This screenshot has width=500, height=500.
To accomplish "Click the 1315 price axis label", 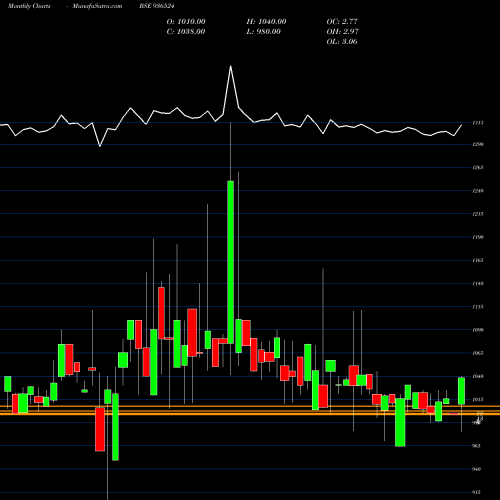I will pos(478,123).
